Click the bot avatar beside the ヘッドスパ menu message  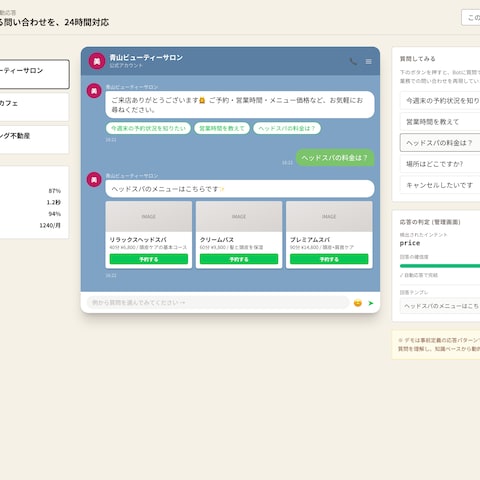coord(94,180)
